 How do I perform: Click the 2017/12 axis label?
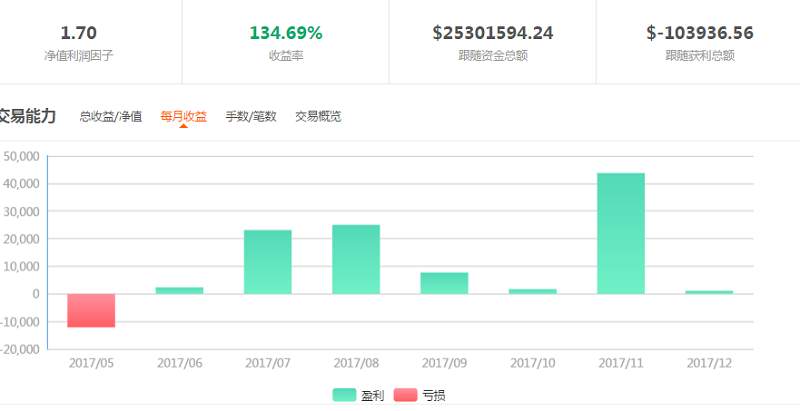pyautogui.click(x=709, y=363)
